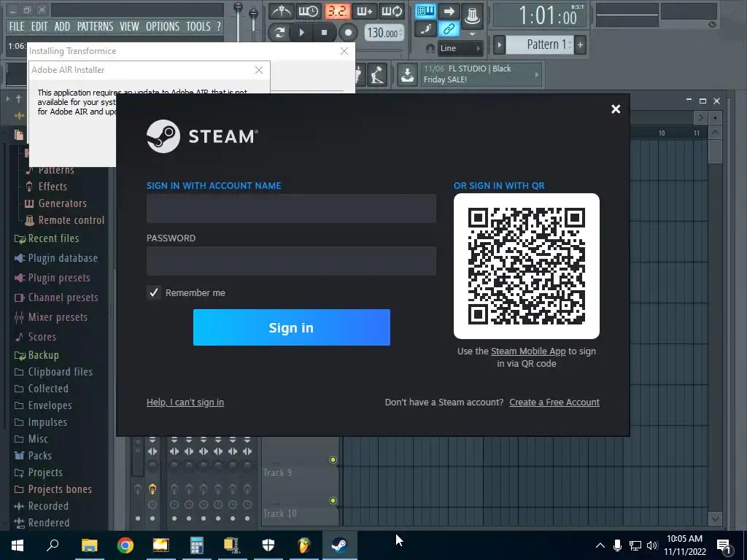The height and width of the screenshot is (560, 747).
Task: Click the 130.000 tempo field
Action: pos(384,33)
